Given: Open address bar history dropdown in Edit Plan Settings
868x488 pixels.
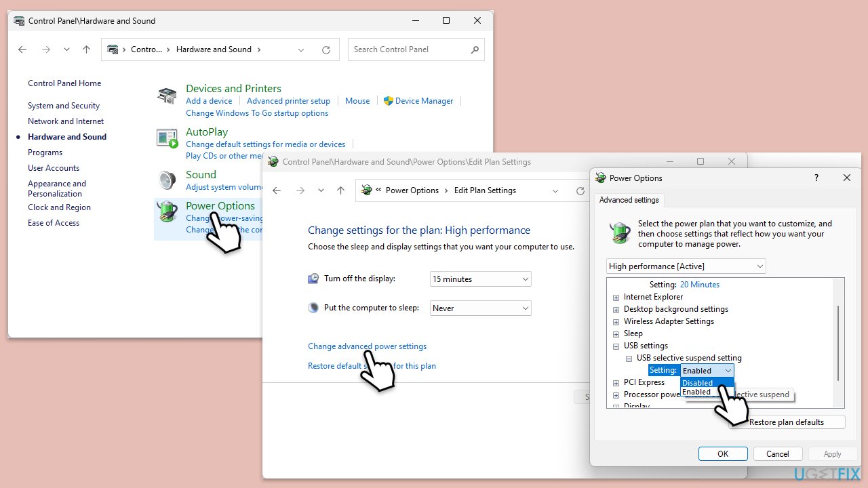Looking at the screenshot, I should tap(555, 190).
